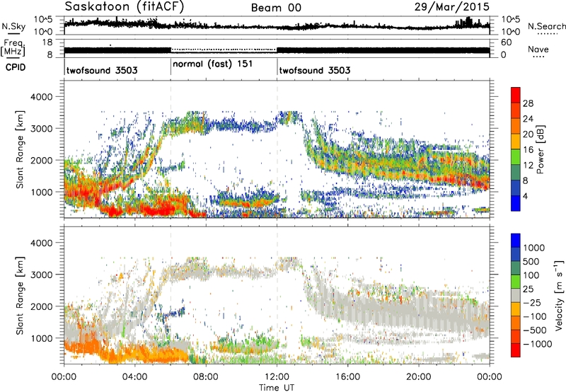Click the "N.Search" legend label
This screenshot has height=392, width=566.
(x=547, y=26)
